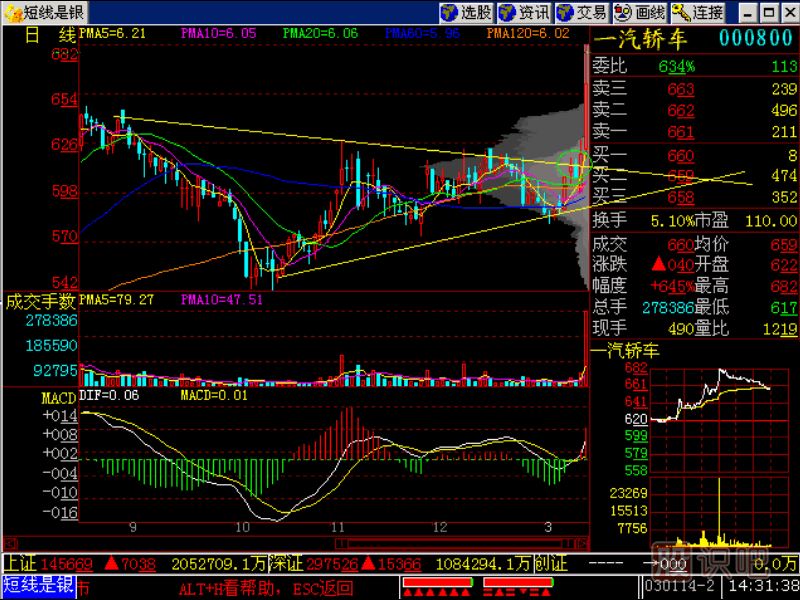The image size is (800, 600).
Task: Click the 连接 connection key button
Action: click(698, 12)
